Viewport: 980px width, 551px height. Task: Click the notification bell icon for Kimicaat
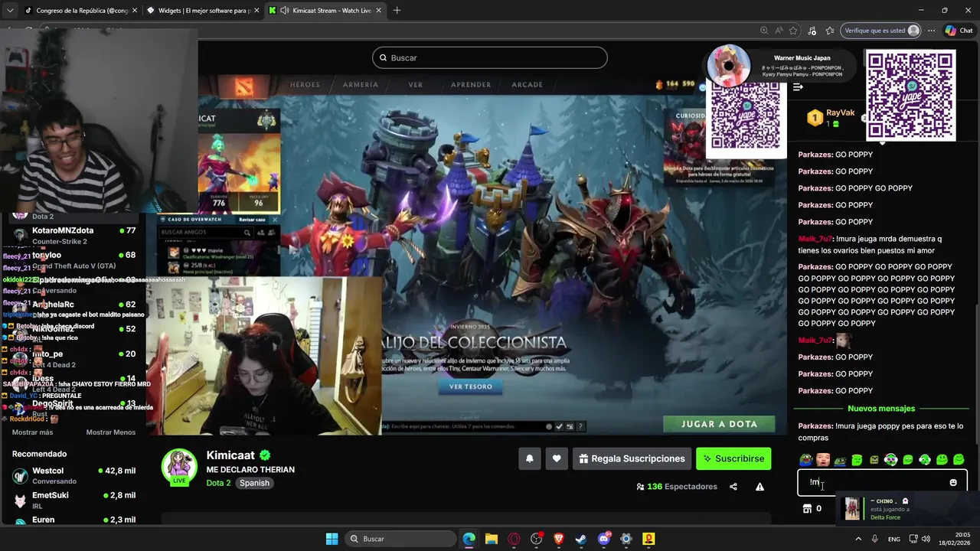(x=529, y=458)
